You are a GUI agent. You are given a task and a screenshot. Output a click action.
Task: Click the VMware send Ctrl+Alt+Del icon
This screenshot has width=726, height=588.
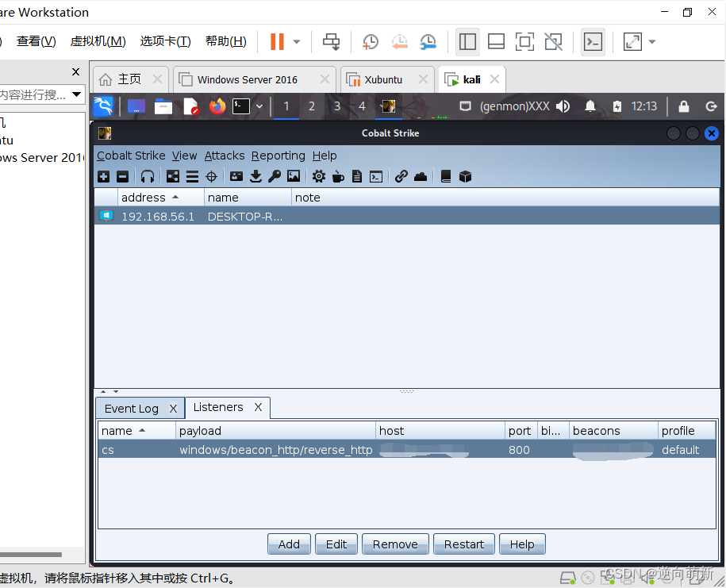(x=331, y=42)
